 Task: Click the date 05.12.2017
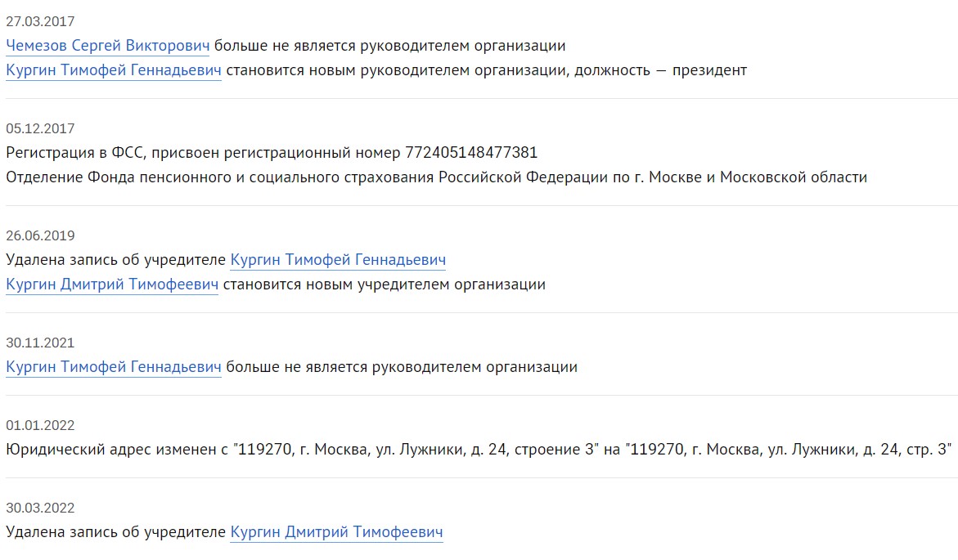(x=40, y=128)
